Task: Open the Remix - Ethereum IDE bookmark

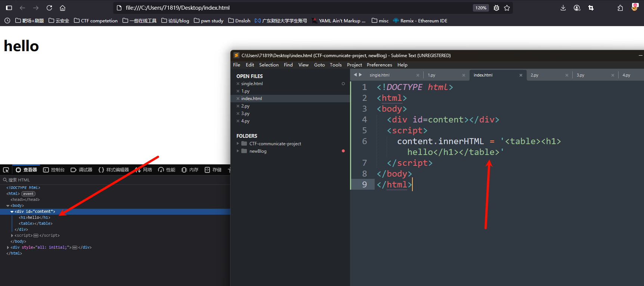Action: pos(420,21)
